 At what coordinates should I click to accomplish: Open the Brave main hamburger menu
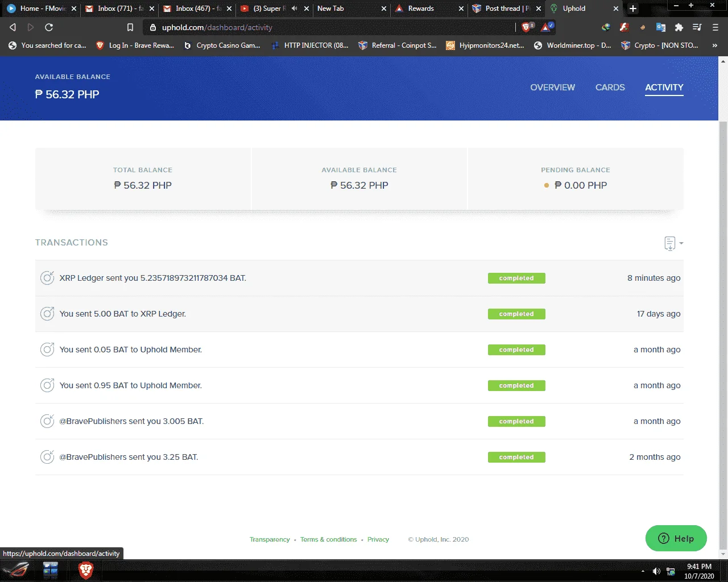(715, 27)
